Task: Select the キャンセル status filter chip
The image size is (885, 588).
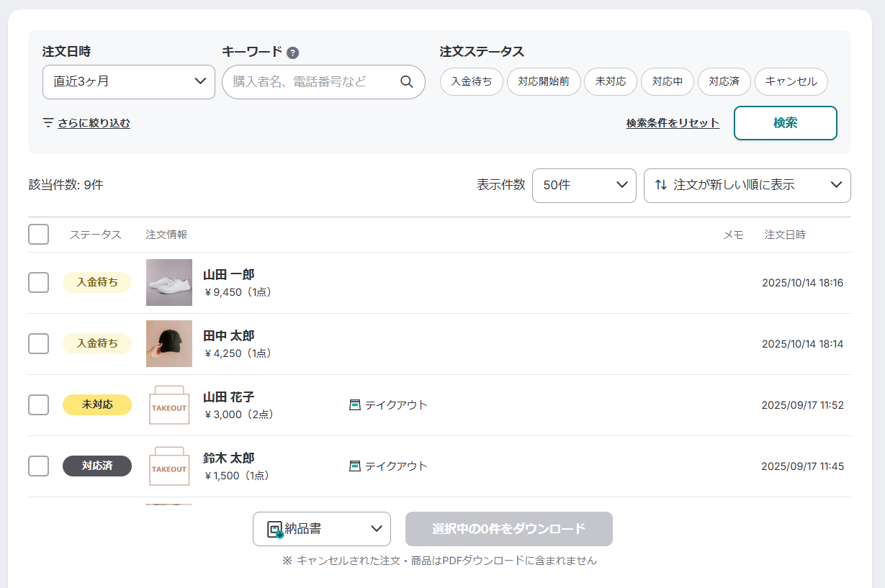Action: click(x=791, y=82)
